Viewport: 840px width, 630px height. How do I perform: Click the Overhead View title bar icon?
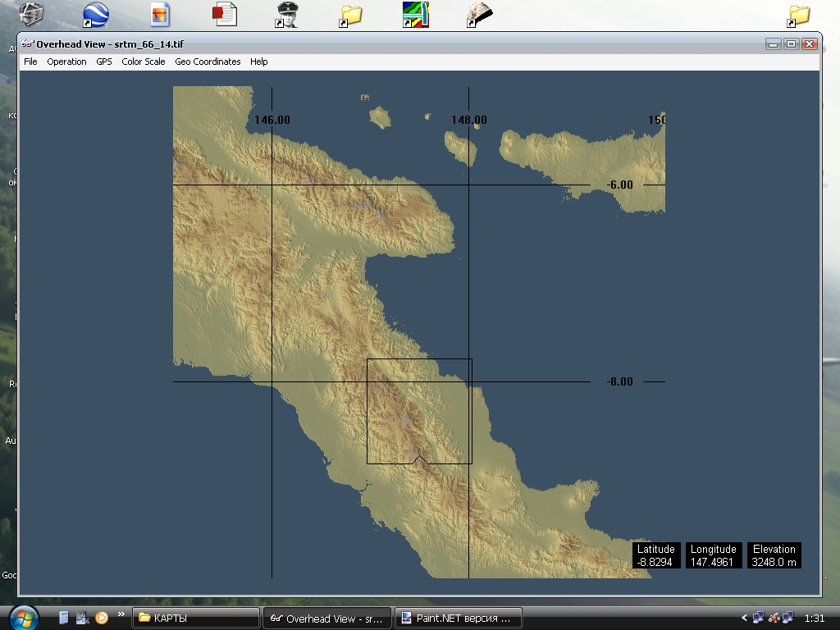pyautogui.click(x=27, y=43)
